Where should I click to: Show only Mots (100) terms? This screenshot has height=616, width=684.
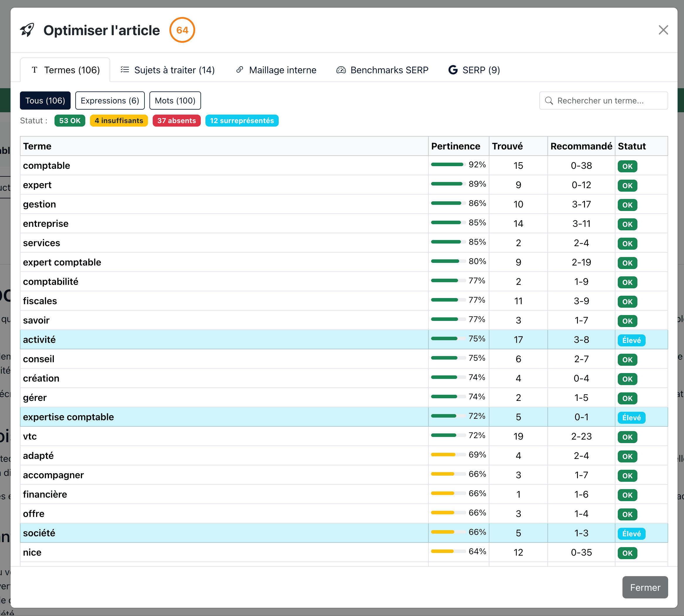(175, 101)
